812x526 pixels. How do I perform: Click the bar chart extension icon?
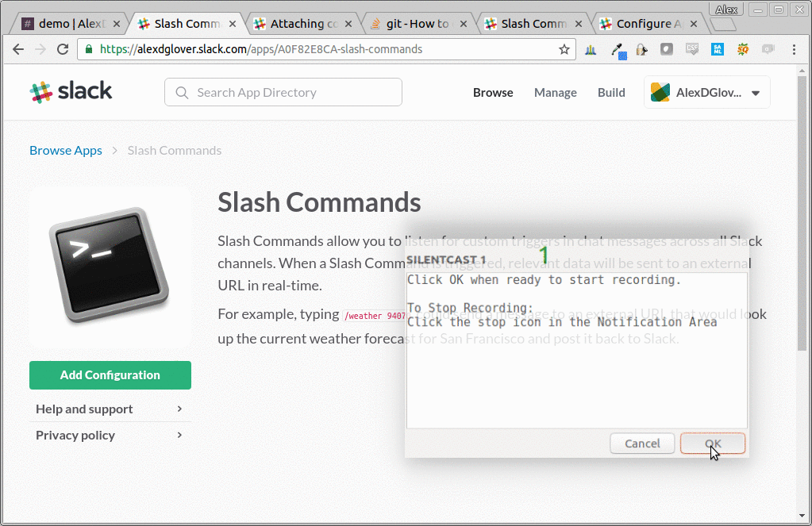click(x=591, y=50)
